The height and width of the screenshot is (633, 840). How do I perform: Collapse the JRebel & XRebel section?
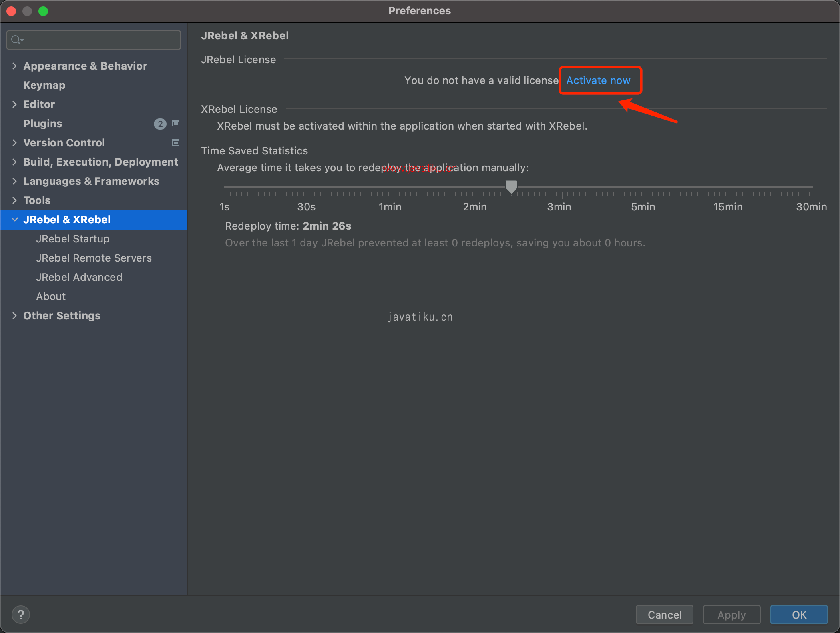(x=15, y=219)
